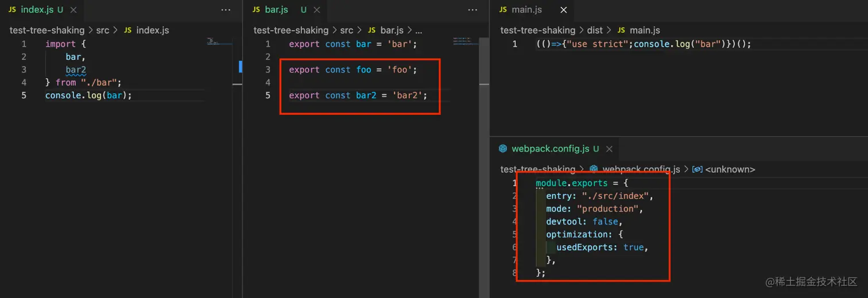Click 'entry: "./src/index"' line
868x298 pixels.
click(x=600, y=196)
